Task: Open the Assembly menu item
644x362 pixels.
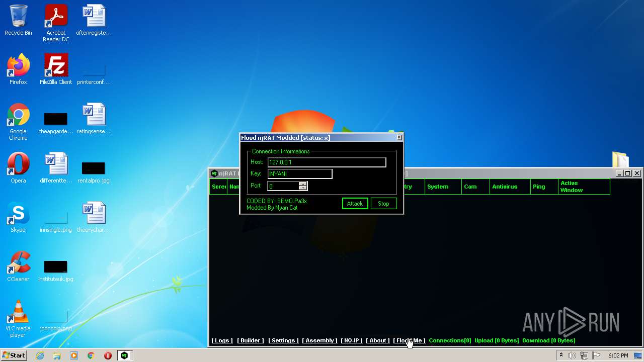Action: coord(320,340)
